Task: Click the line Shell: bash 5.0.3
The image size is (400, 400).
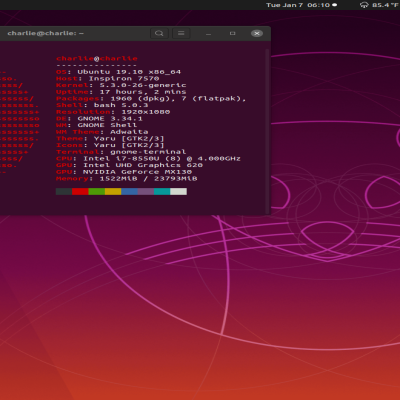Action: pos(102,105)
